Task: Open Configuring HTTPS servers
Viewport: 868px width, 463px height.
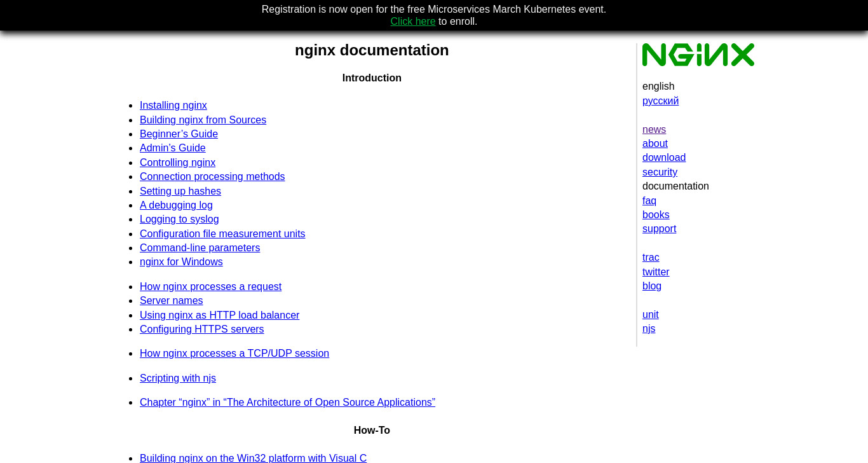Action: point(201,329)
